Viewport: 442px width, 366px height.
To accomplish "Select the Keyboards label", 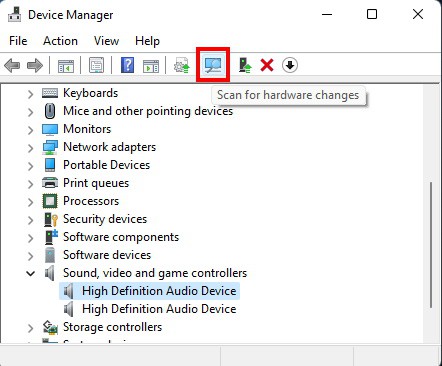I will pos(91,93).
